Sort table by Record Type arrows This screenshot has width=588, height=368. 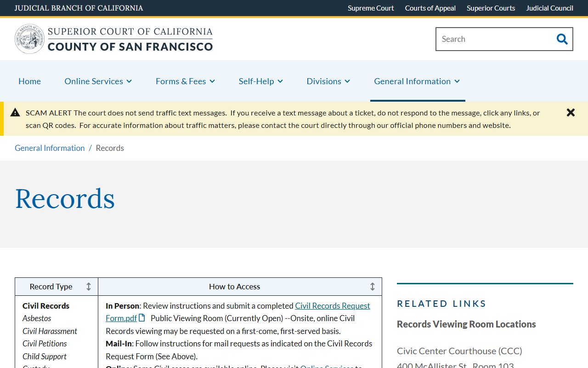(x=89, y=287)
